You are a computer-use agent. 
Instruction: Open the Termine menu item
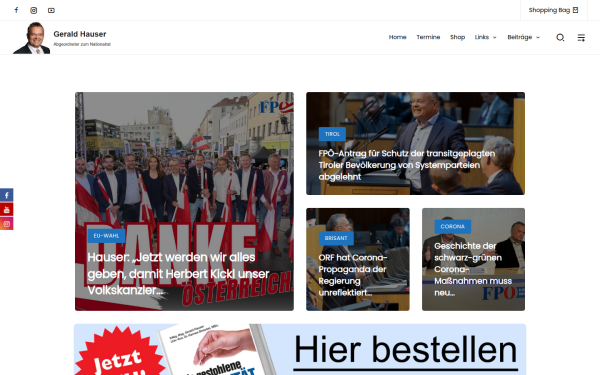pyautogui.click(x=428, y=37)
